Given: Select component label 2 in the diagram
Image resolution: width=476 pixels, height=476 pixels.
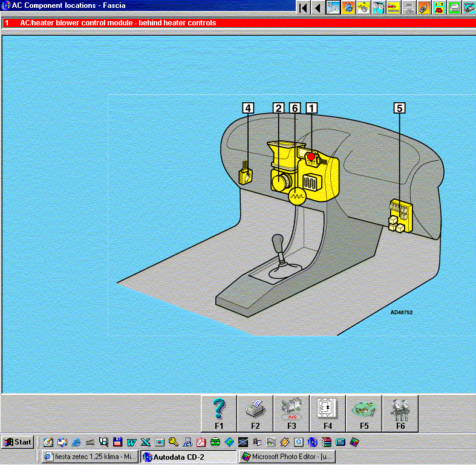Looking at the screenshot, I should coord(278,108).
